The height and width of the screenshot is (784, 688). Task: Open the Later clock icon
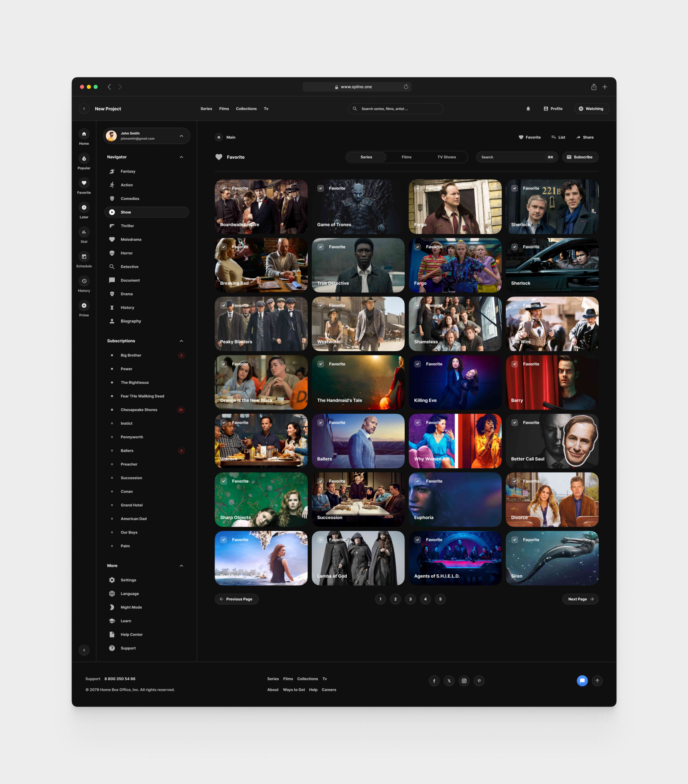click(x=84, y=208)
